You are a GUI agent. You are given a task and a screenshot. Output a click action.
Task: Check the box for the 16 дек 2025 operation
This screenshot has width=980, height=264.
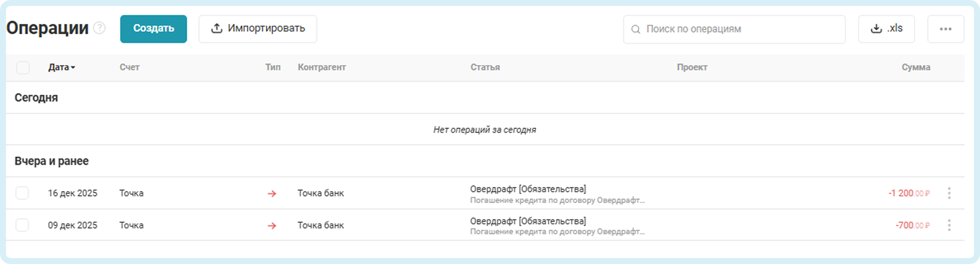tap(22, 193)
